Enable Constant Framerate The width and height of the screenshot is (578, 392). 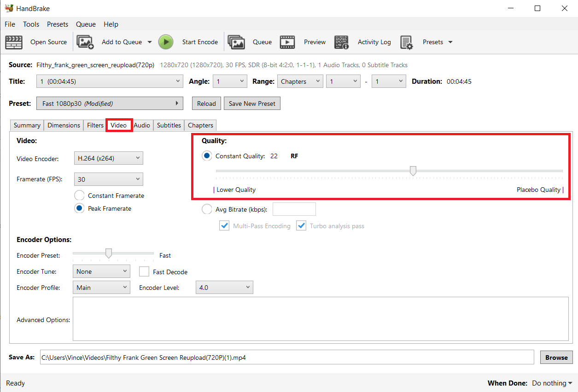pyautogui.click(x=79, y=195)
